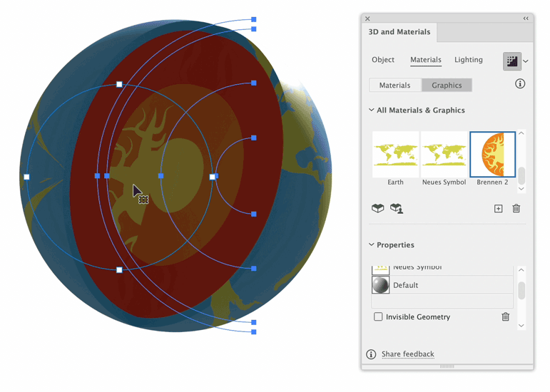This screenshot has width=550, height=392.
Task: Click the info icon beside Graphics
Action: (520, 83)
